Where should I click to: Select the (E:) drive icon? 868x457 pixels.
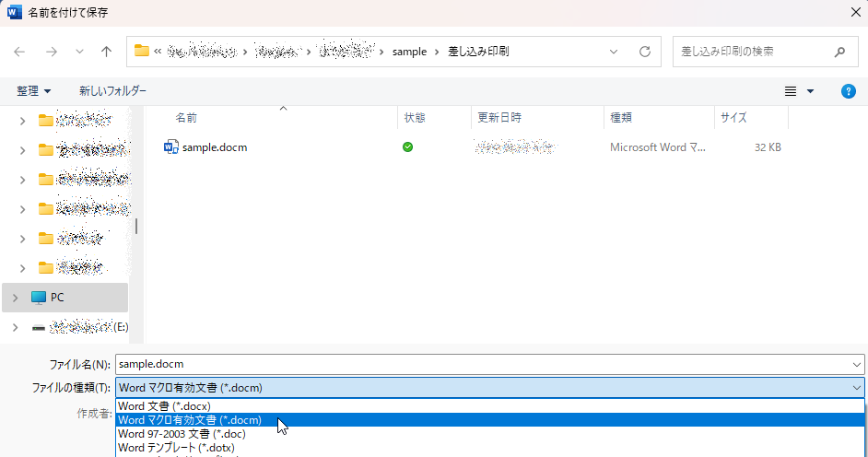39,327
